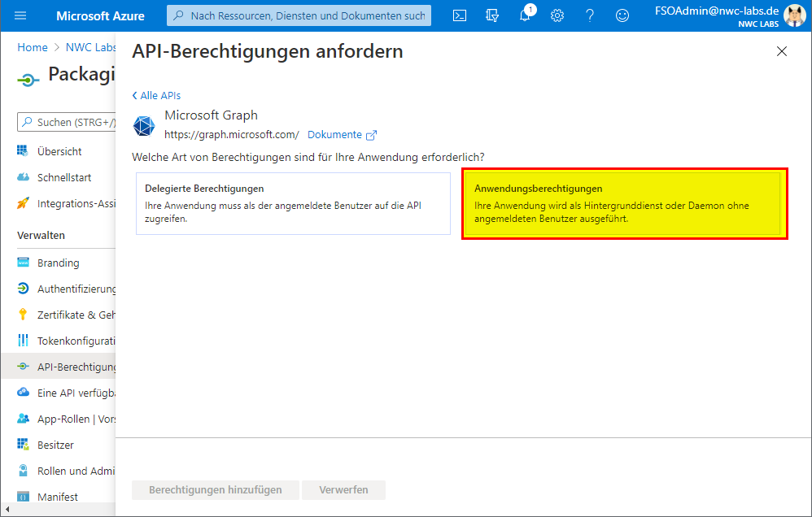Open portal settings gear

point(557,15)
